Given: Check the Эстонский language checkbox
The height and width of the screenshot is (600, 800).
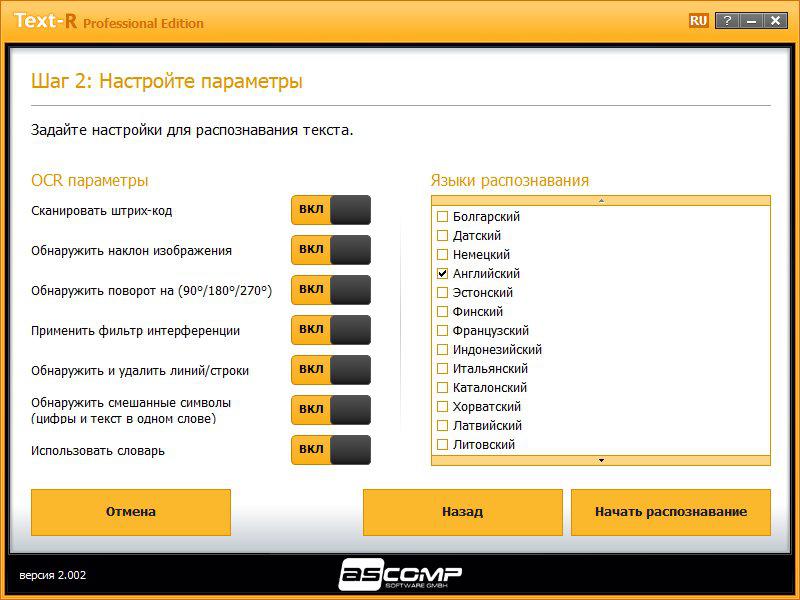Looking at the screenshot, I should coord(442,292).
